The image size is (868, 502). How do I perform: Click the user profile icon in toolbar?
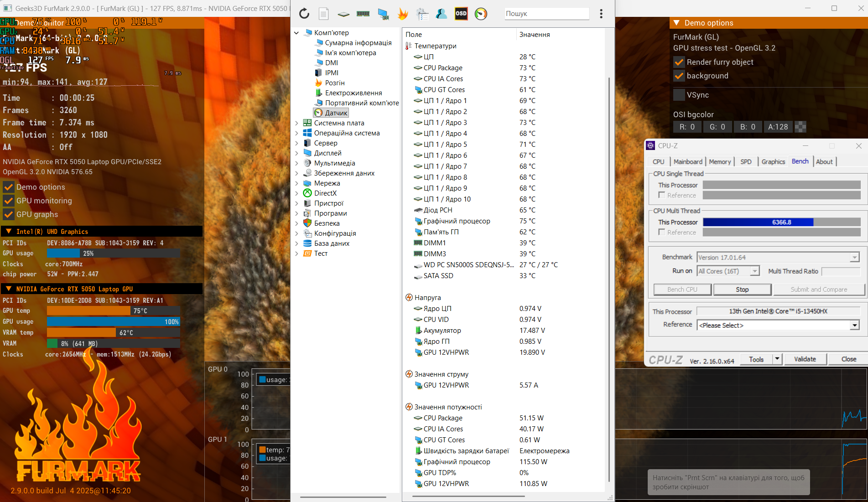[x=441, y=14]
